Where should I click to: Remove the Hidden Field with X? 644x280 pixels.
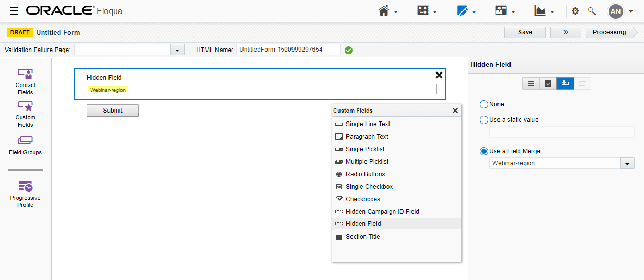tap(439, 75)
